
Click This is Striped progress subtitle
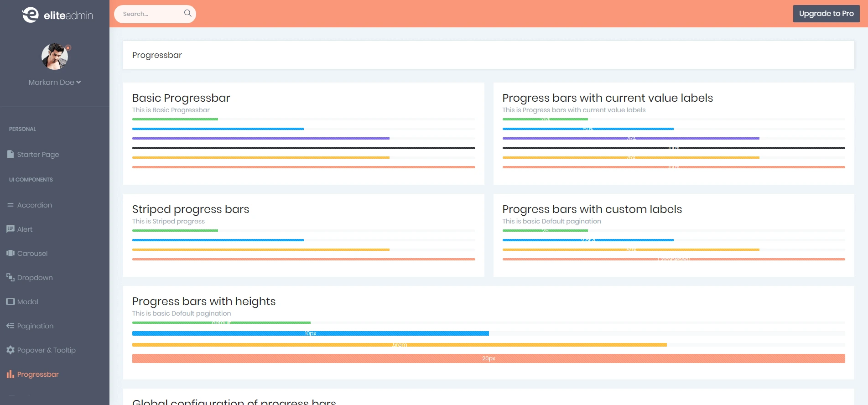(x=168, y=221)
